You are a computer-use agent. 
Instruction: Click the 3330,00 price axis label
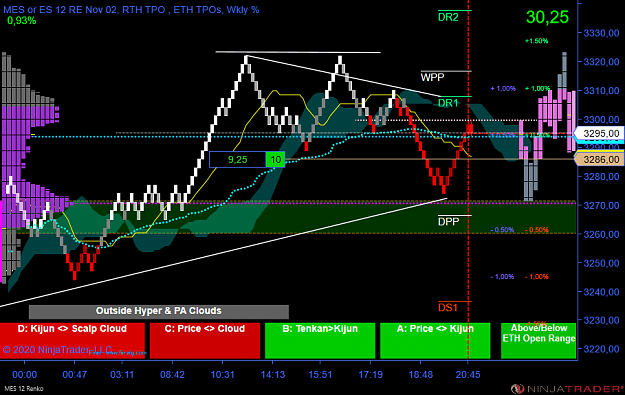click(601, 33)
